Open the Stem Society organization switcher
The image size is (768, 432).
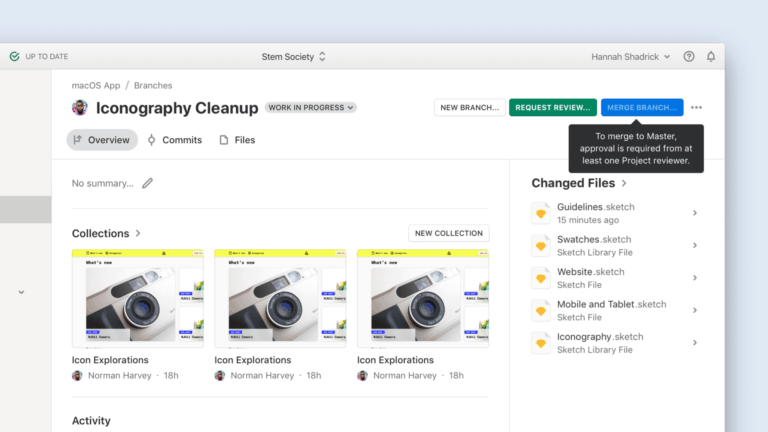tap(294, 57)
